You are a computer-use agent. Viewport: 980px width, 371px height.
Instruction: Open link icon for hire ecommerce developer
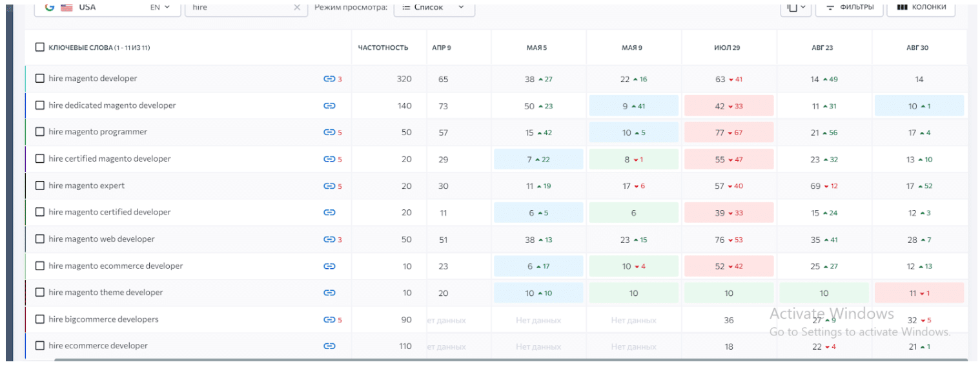[x=329, y=346]
